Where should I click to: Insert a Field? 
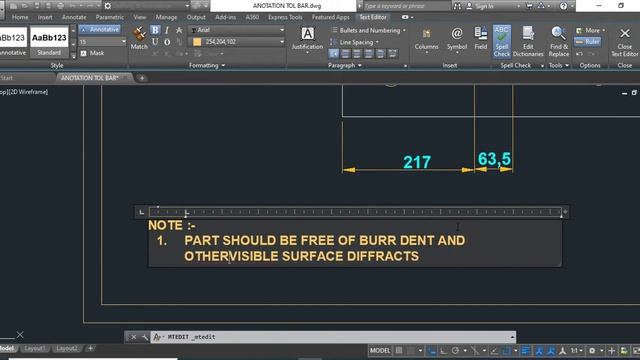tap(480, 39)
